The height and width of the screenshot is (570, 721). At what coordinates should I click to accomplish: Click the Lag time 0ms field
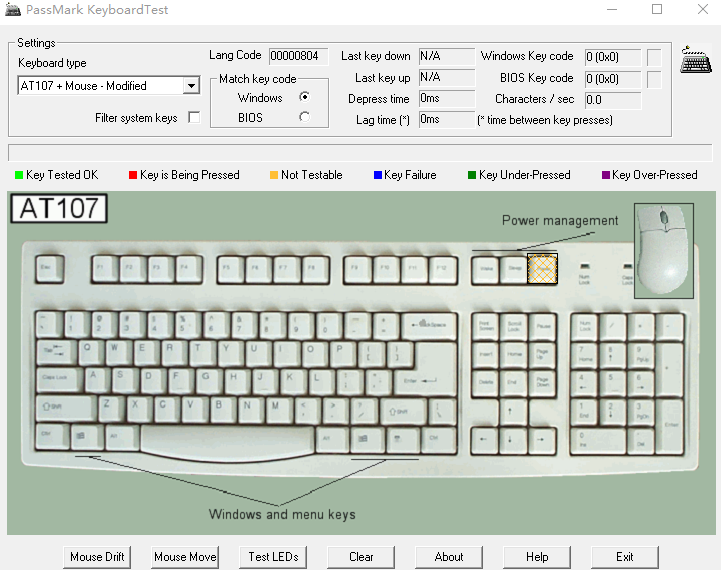(x=446, y=120)
